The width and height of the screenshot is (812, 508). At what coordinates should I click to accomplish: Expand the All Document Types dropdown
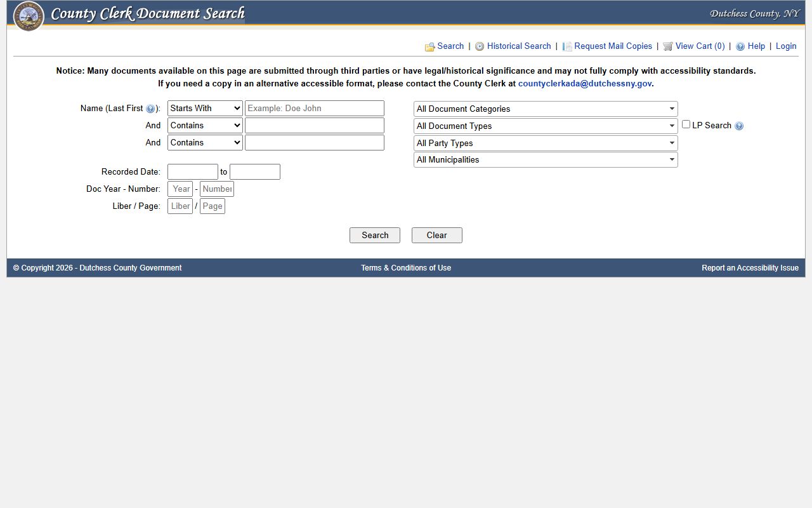tap(546, 126)
